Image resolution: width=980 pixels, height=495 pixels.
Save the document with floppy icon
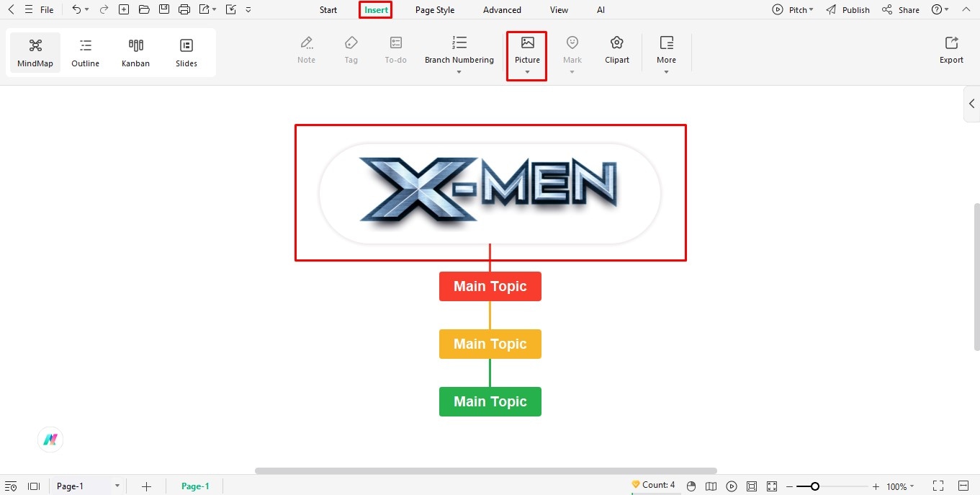164,10
